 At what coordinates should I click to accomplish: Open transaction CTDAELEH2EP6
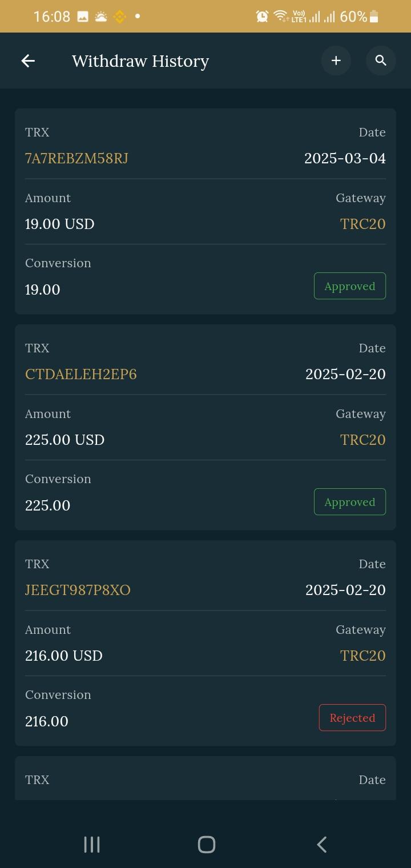(x=80, y=374)
